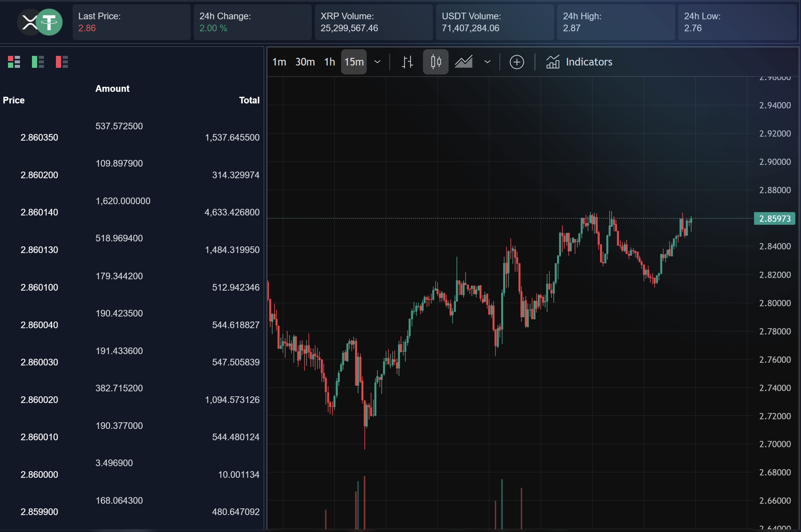The width and height of the screenshot is (801, 532).
Task: Switch order book to asks-only red view
Action: 62,62
